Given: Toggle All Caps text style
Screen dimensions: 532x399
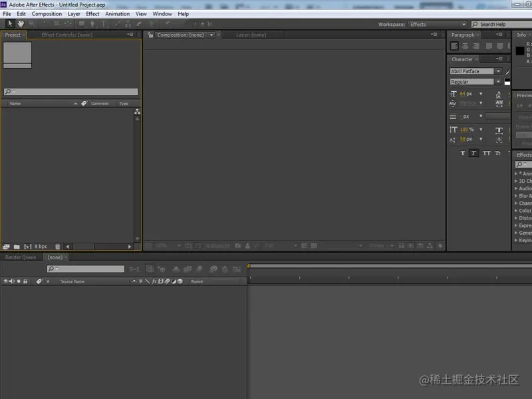Looking at the screenshot, I should point(486,153).
